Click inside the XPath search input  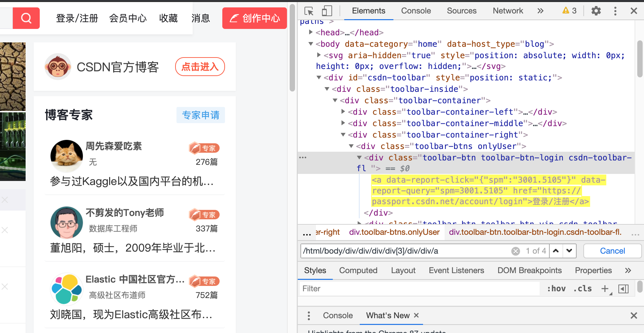click(x=404, y=251)
